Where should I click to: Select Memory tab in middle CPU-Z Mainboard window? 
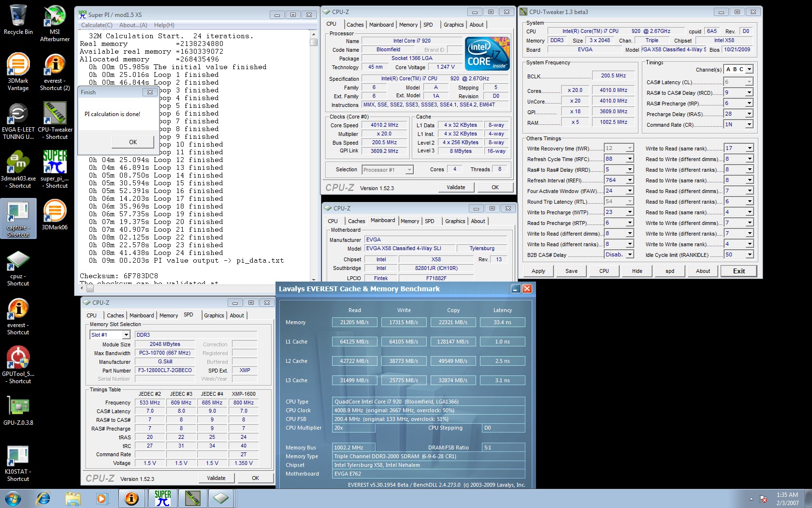(410, 221)
